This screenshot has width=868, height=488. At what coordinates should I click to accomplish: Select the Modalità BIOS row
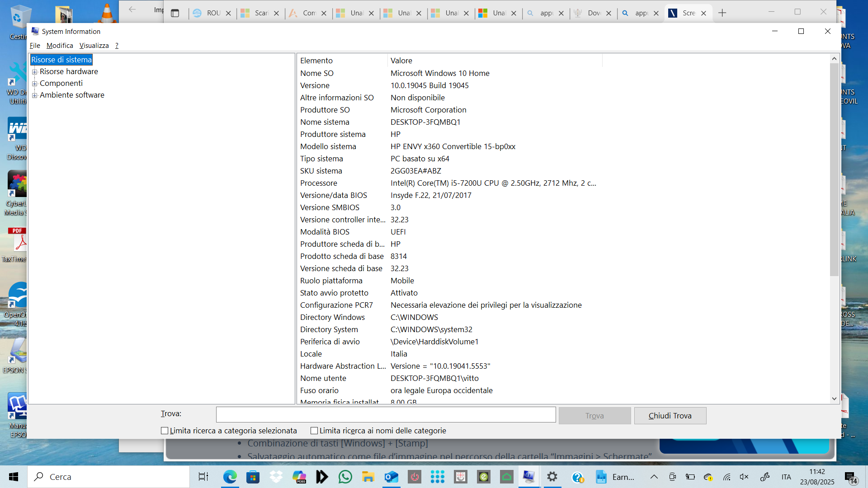(x=450, y=232)
